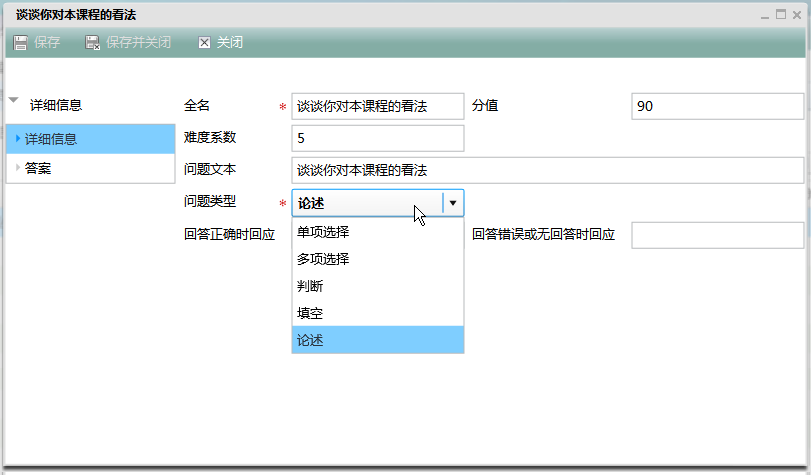Click the 难度系数 field showing 5
811x475 pixels.
point(378,138)
